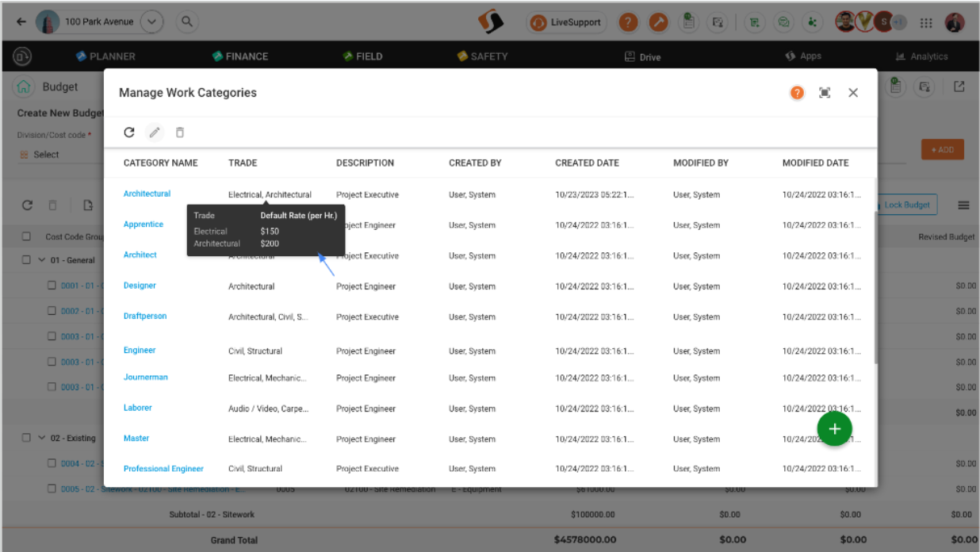
Task: Open the Analytics section
Action: [921, 56]
